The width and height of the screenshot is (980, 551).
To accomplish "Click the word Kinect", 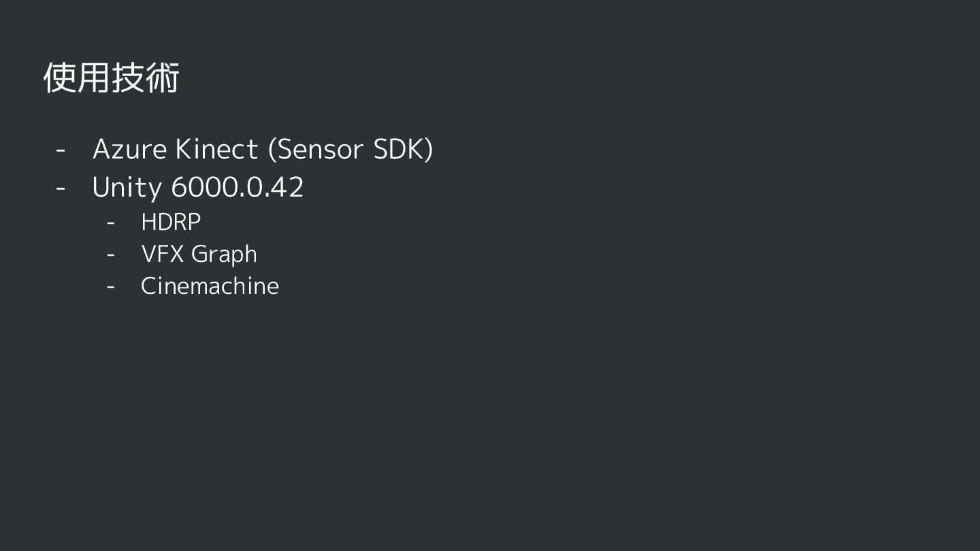I will (x=216, y=150).
